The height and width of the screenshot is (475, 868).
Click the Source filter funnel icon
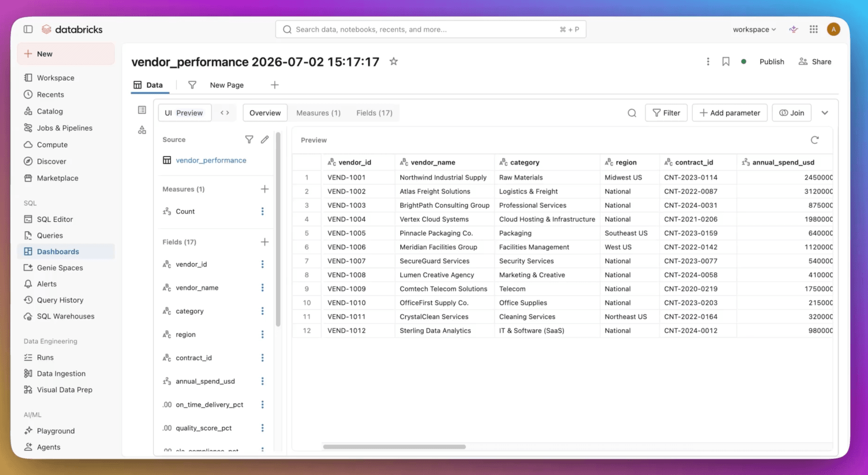click(x=249, y=139)
